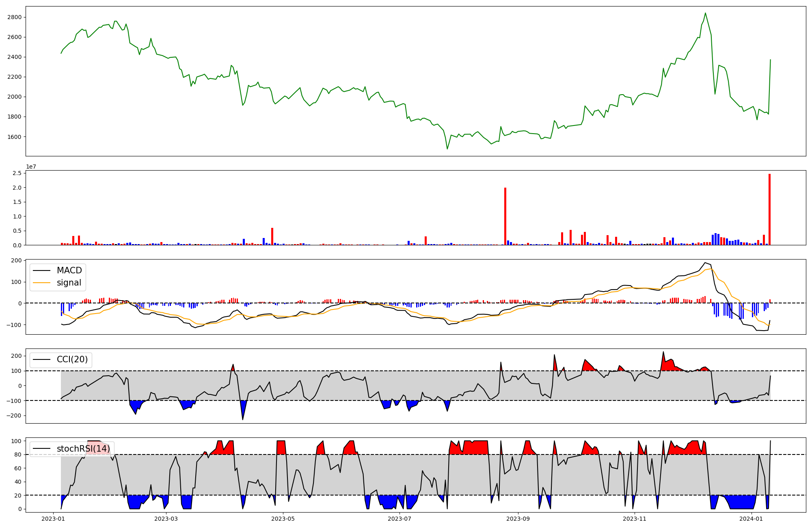Click the MACD line's highest peak

[x=705, y=263]
